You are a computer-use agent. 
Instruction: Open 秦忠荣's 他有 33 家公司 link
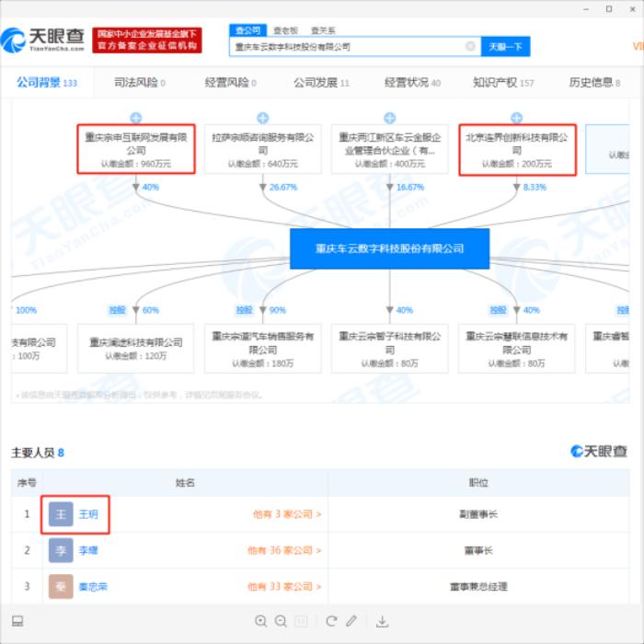[284, 587]
